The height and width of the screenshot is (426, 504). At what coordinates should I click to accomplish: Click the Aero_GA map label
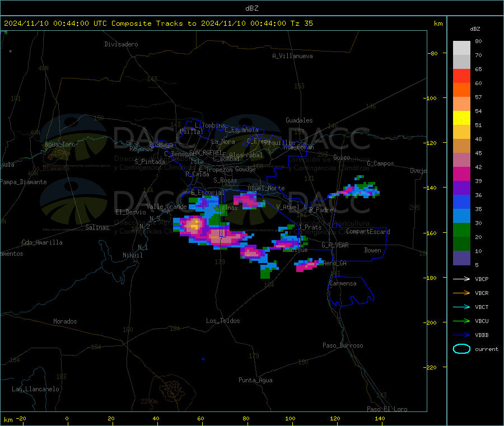pos(335,263)
